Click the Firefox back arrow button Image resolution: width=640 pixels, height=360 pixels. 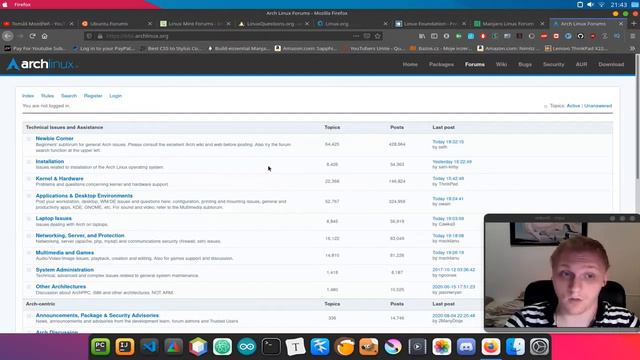point(8,36)
